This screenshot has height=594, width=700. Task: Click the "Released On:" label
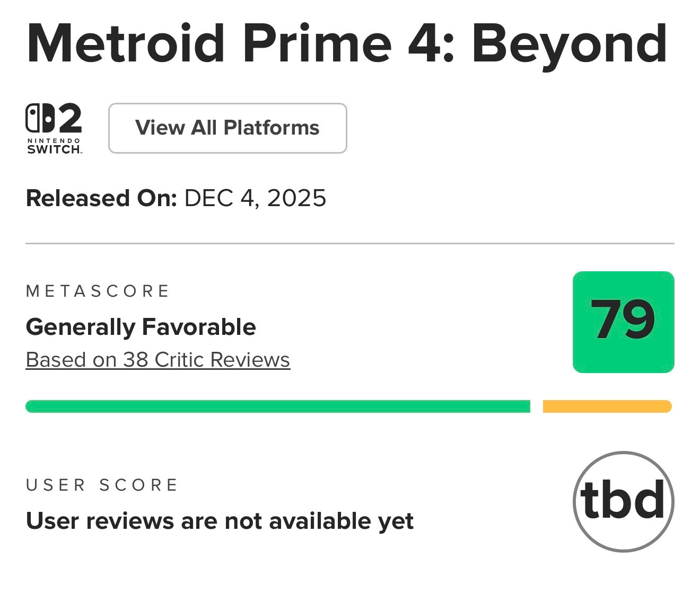tap(101, 198)
